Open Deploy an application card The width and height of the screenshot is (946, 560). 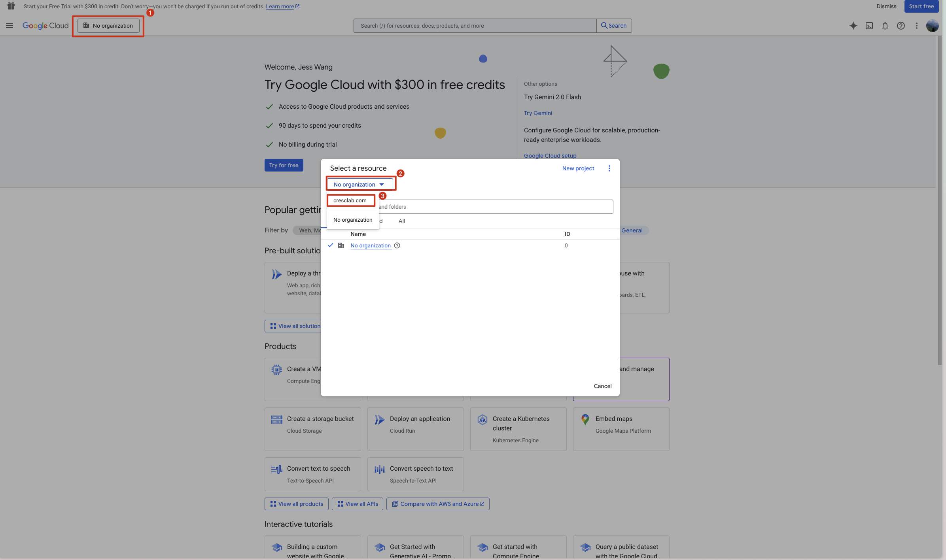tap(416, 429)
